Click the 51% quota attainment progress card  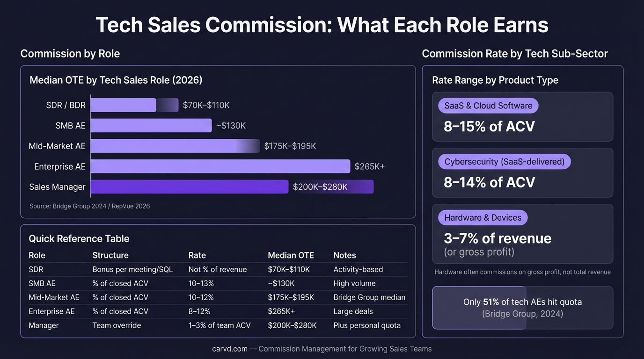pos(522,308)
